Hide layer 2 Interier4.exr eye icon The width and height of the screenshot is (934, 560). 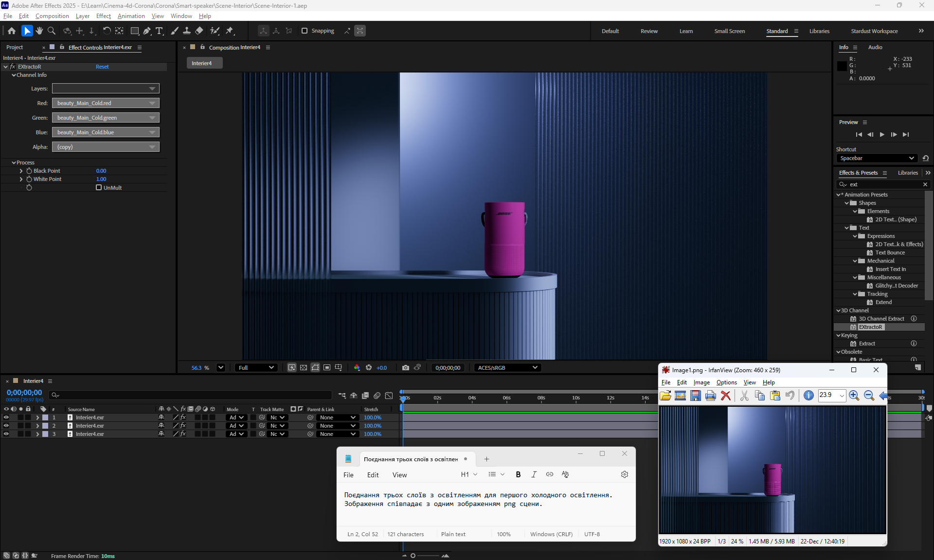pyautogui.click(x=6, y=426)
